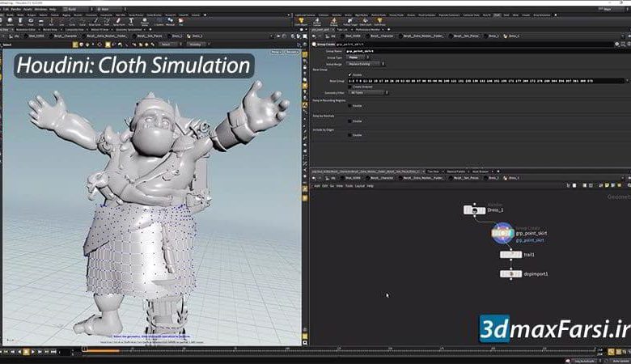Screen dimensions: 631x364
Task: Enable Keep by Normals checkbox
Action: click(349, 121)
